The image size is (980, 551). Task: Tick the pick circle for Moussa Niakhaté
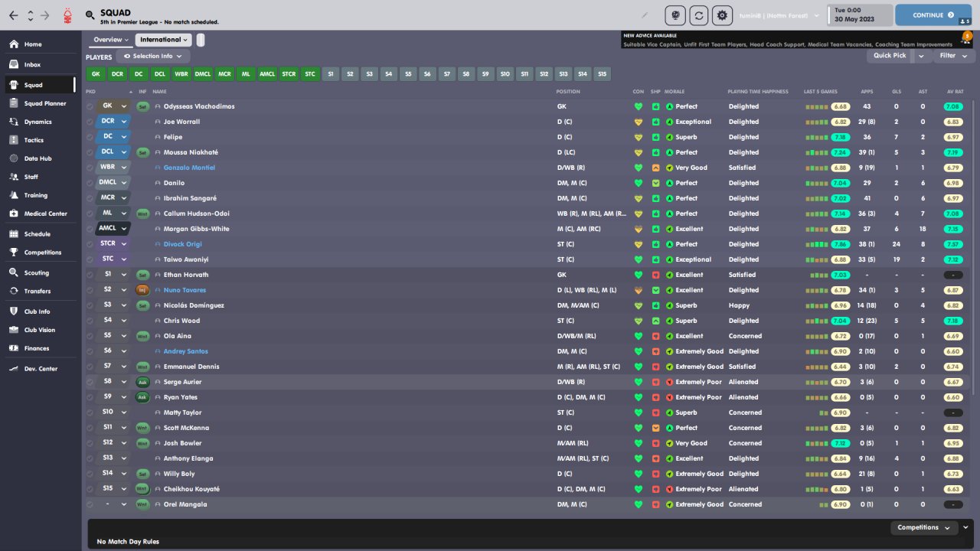pyautogui.click(x=90, y=152)
